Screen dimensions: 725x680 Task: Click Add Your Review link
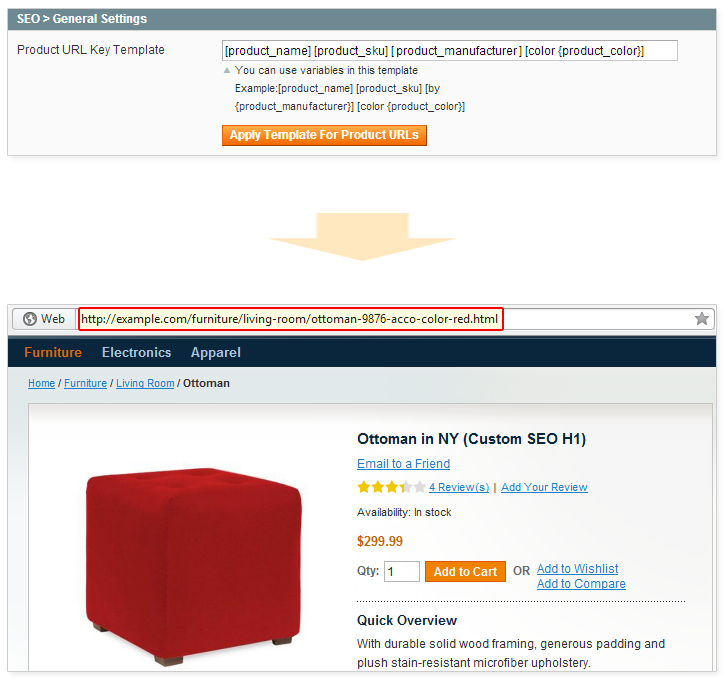pos(544,487)
